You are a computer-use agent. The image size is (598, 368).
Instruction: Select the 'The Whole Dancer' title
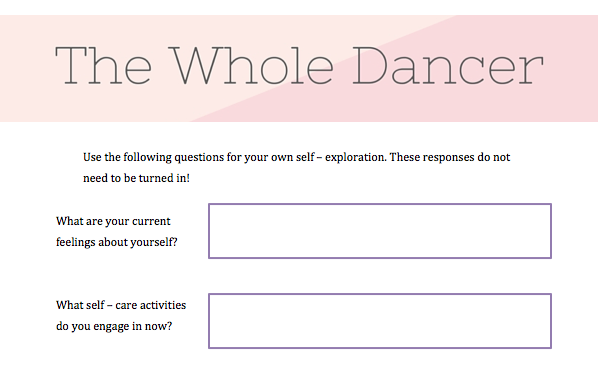click(299, 66)
